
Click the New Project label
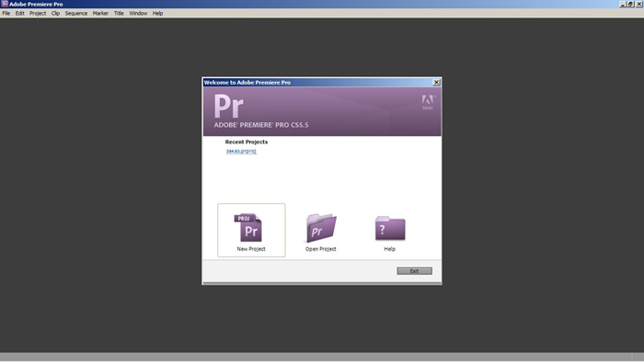pyautogui.click(x=251, y=249)
